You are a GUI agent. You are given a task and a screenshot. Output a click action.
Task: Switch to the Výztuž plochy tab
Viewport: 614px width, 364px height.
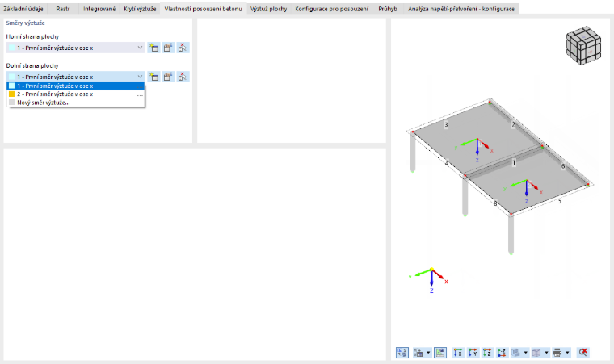[x=268, y=9]
